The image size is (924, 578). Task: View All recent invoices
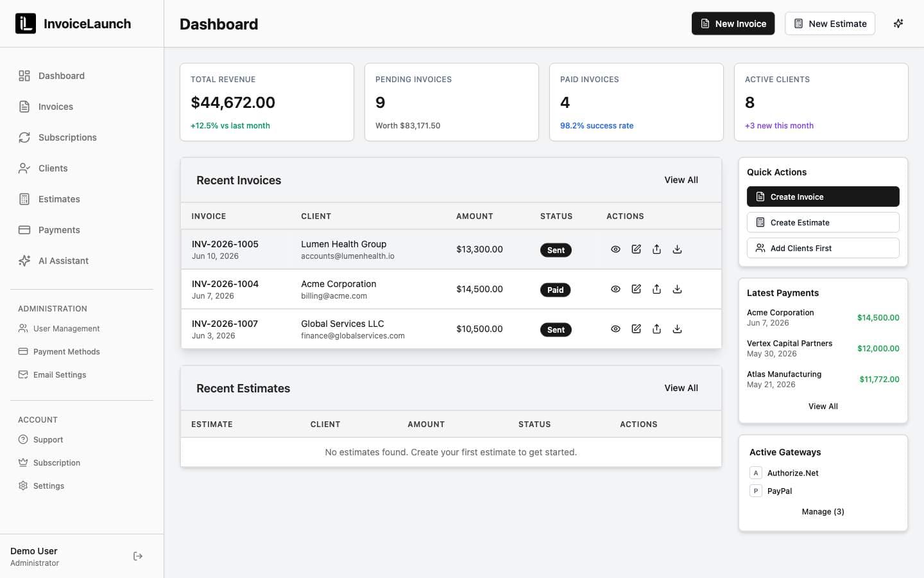pyautogui.click(x=681, y=180)
